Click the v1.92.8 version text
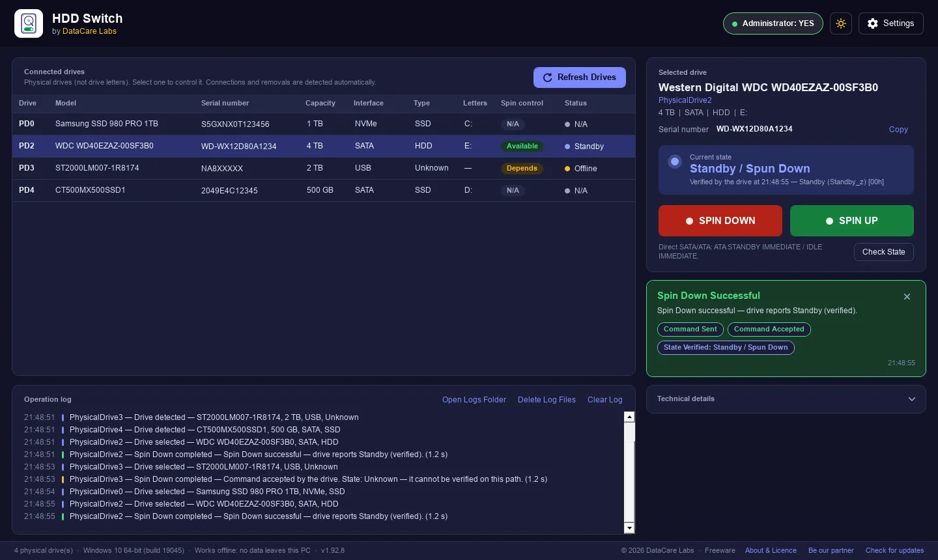 coord(333,550)
